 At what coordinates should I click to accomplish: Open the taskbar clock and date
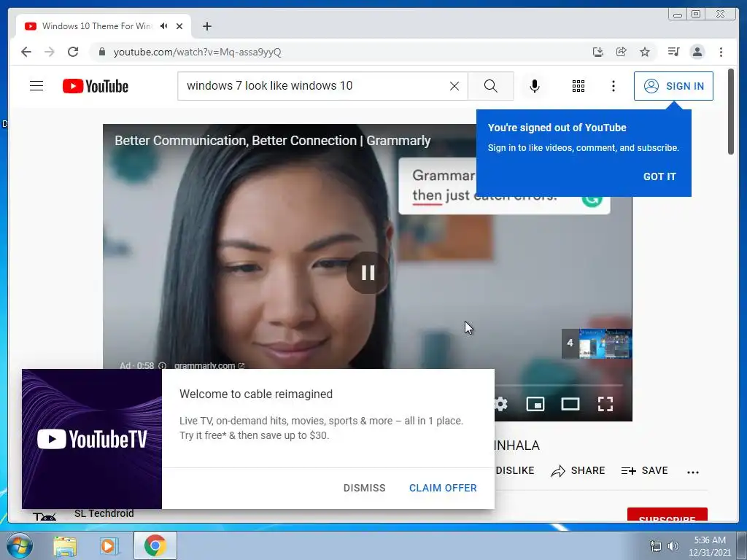[x=710, y=545]
